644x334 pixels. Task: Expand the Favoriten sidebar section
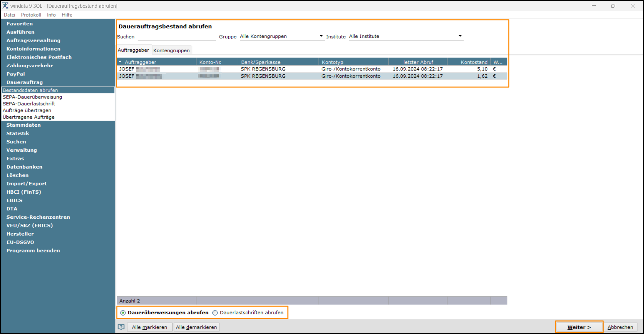pos(20,24)
